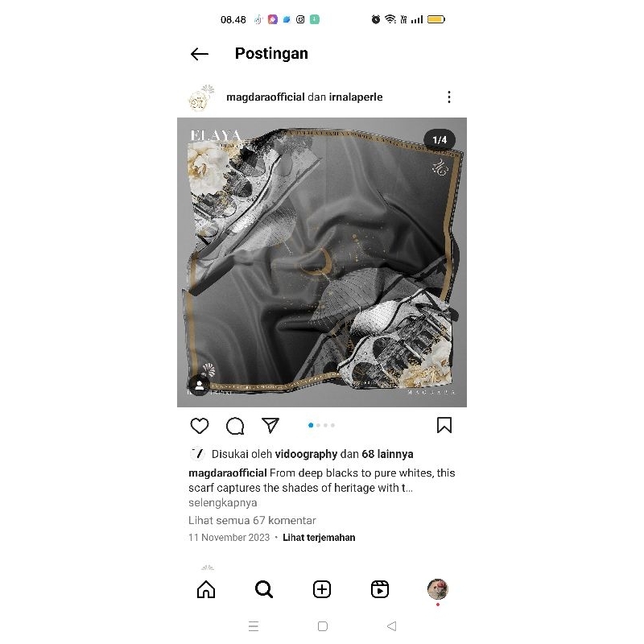Open your profile from the avatar icon
The image size is (644, 644).
point(438,589)
